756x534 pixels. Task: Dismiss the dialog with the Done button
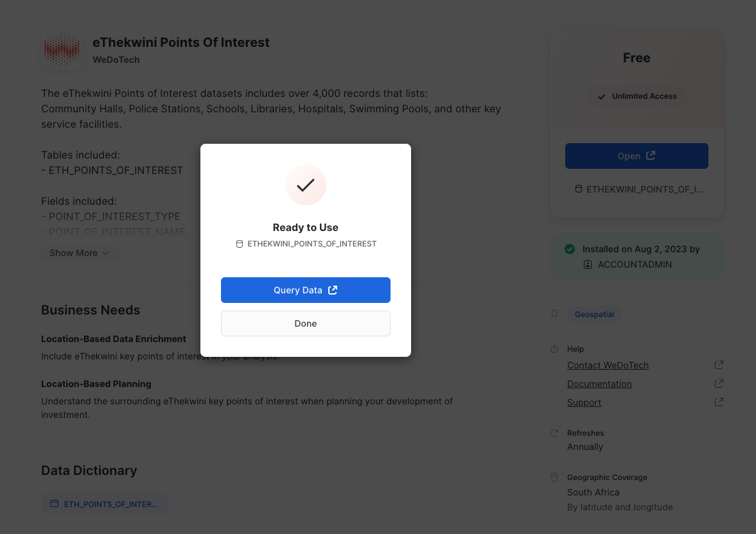coord(306,323)
